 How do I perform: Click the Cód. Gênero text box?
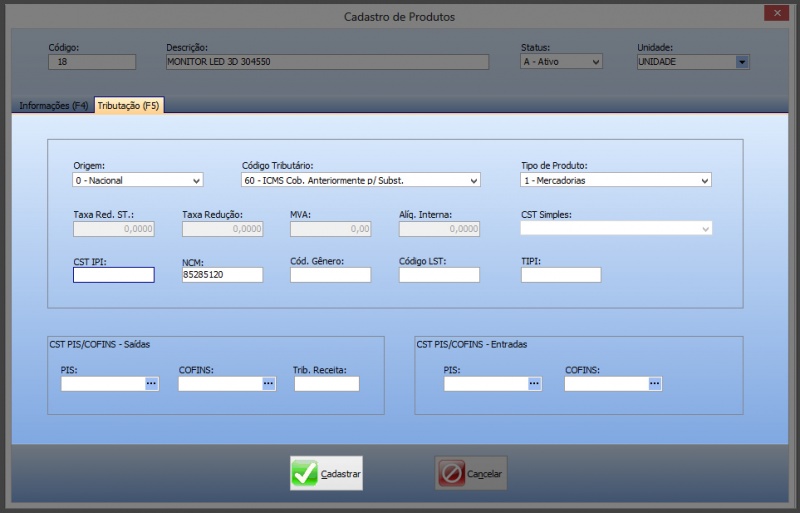point(330,275)
